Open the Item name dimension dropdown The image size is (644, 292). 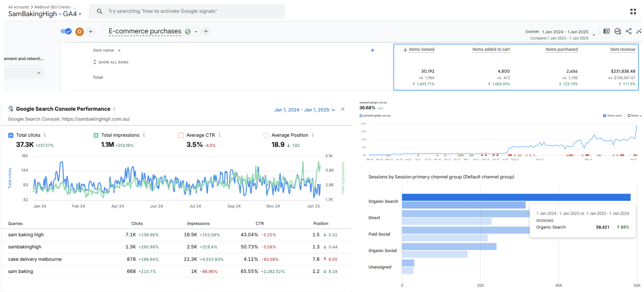pos(107,50)
